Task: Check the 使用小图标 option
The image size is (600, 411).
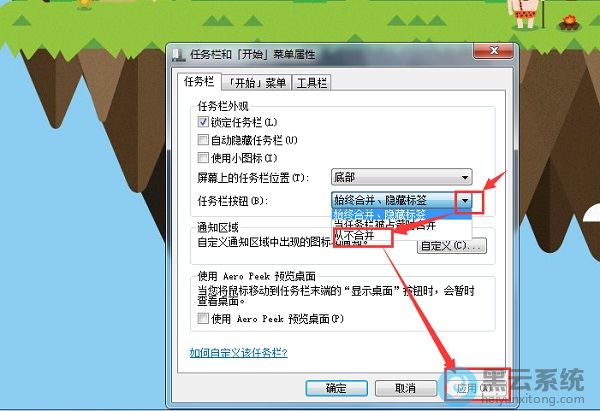Action: [203, 157]
